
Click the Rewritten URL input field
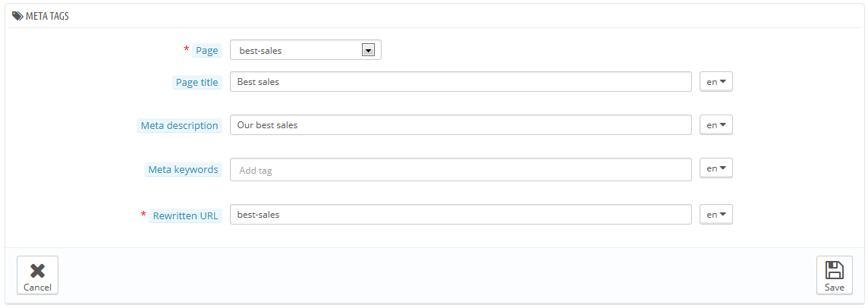[461, 215]
